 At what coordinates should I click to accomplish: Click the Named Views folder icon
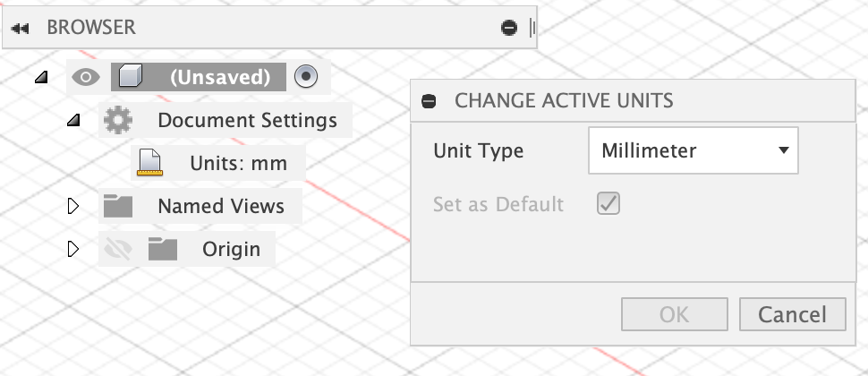(x=118, y=206)
